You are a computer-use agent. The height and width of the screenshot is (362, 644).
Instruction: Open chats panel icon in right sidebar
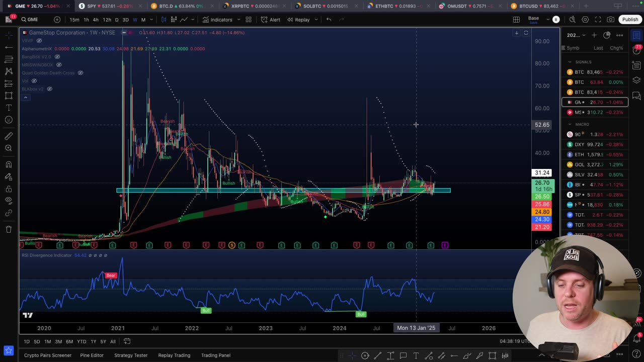636,96
